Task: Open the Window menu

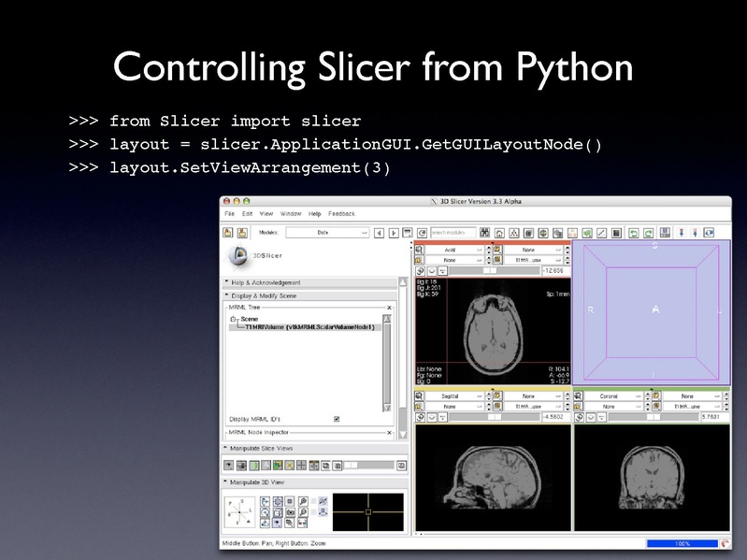Action: (x=291, y=214)
